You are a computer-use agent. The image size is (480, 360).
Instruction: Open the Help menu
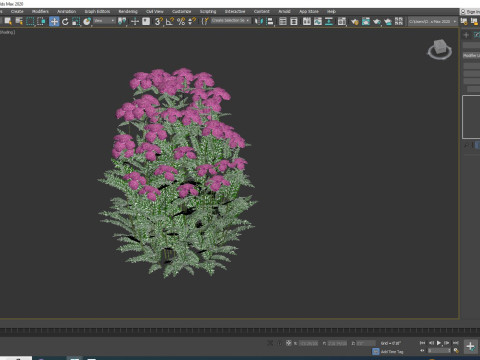pyautogui.click(x=331, y=11)
